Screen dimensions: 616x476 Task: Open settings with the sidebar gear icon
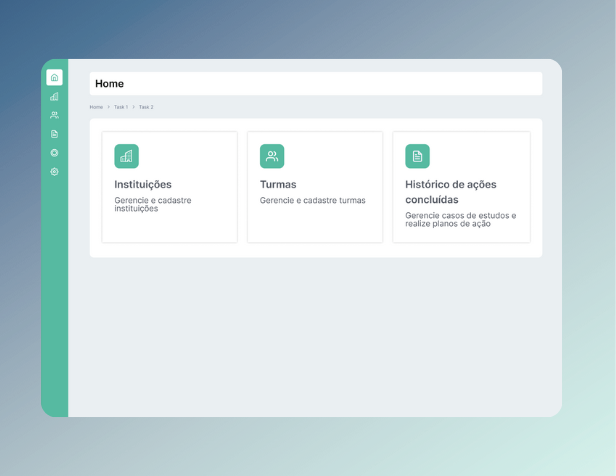pyautogui.click(x=54, y=172)
